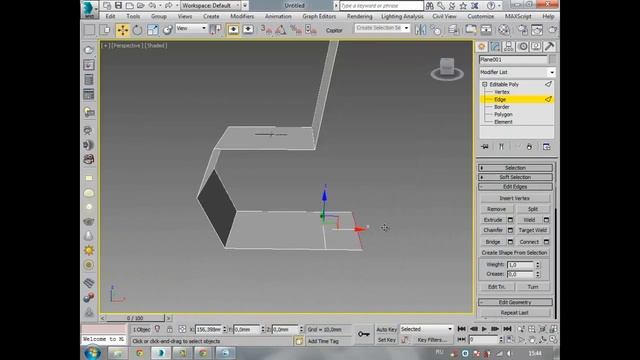640x360 pixels.
Task: Click the Set Keys key icon
Action: 363,334
